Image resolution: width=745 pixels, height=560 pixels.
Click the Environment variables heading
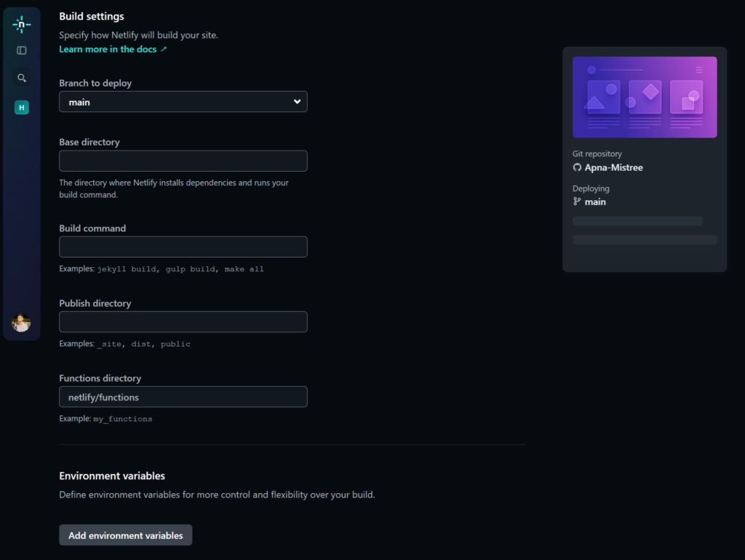112,476
